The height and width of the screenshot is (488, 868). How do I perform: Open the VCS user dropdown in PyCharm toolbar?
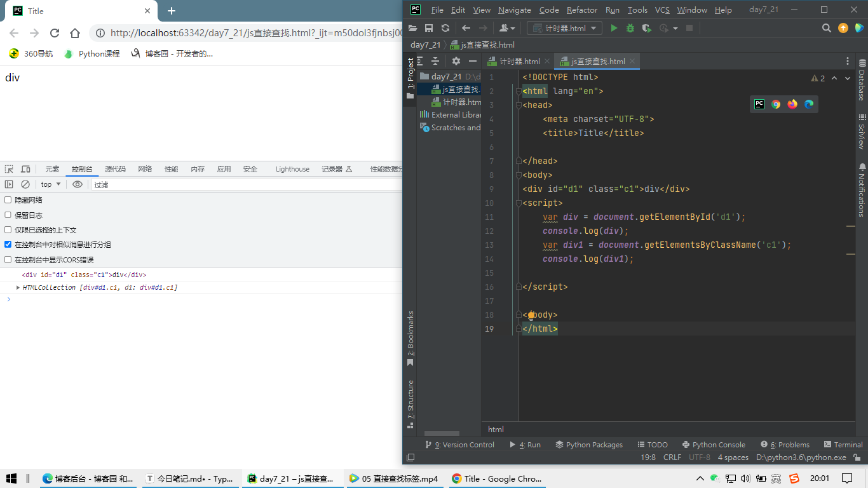[x=506, y=28]
